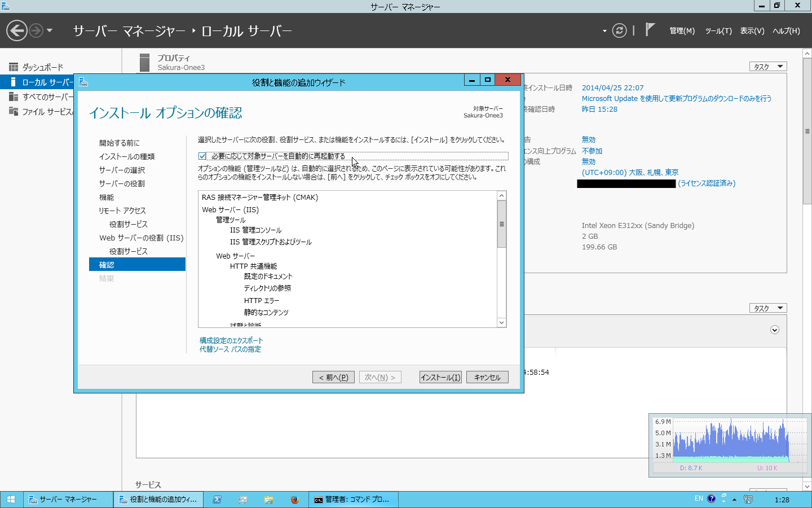Go to Web サーバーの役割 (IIS) wizard step
Screen dimensions: 812x508
(x=142, y=238)
